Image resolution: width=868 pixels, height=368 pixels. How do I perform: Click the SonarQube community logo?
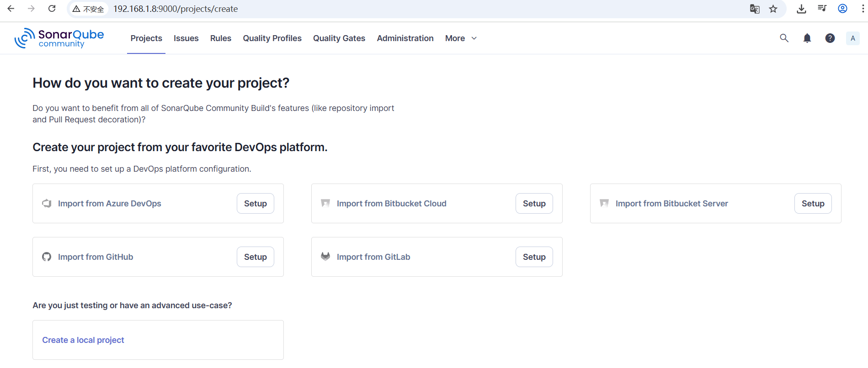point(59,38)
